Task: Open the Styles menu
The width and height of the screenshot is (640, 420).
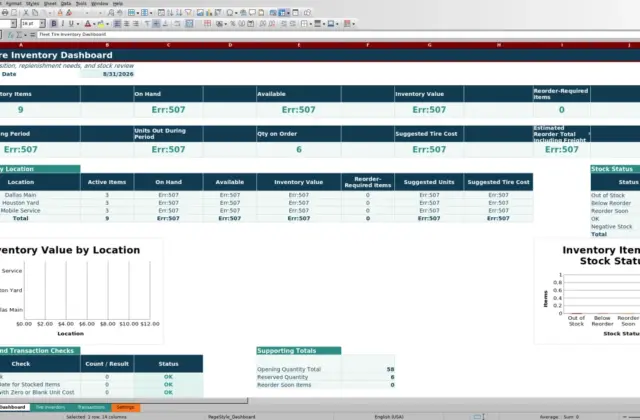Action: 32,3
